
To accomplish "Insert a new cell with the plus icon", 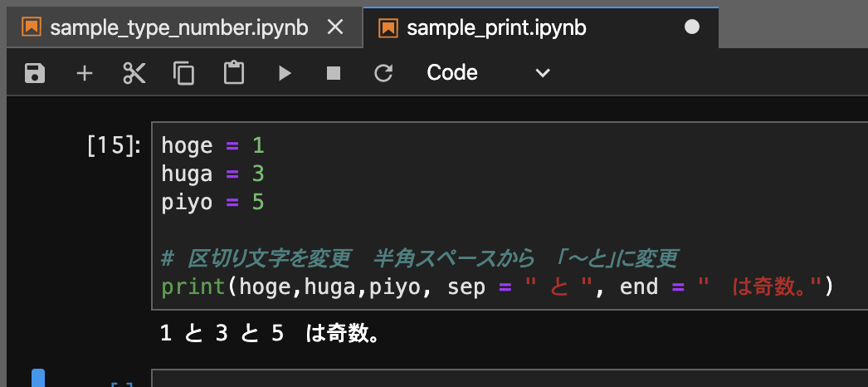I will point(84,73).
